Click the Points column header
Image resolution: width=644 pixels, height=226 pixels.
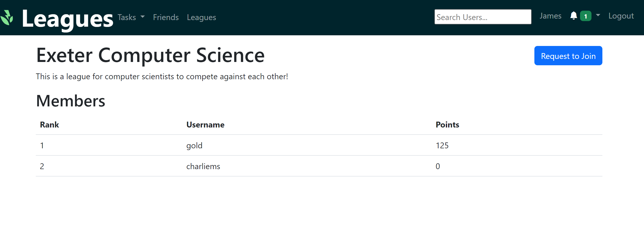447,125
